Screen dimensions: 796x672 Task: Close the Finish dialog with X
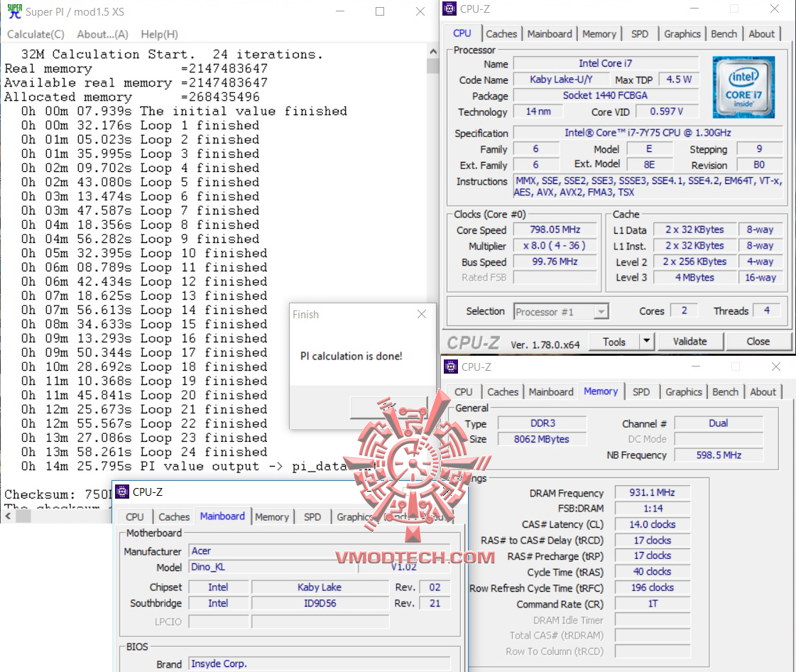(421, 315)
